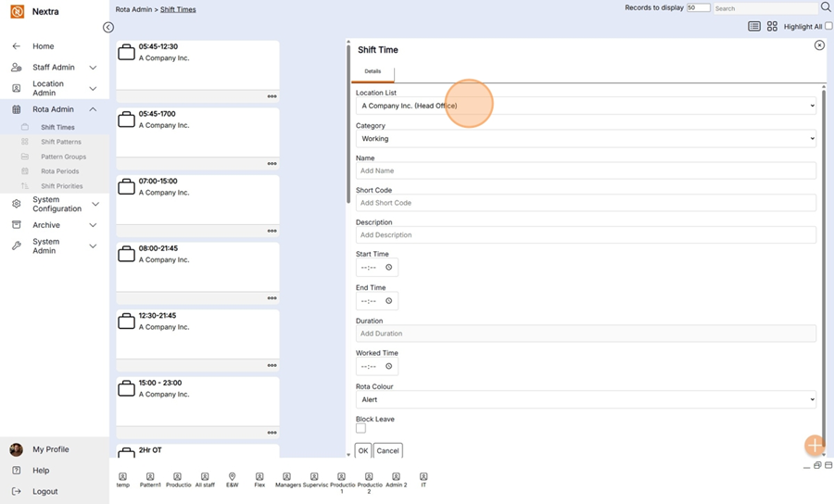Click the Name input field
Image resolution: width=834 pixels, height=504 pixels.
click(x=586, y=170)
